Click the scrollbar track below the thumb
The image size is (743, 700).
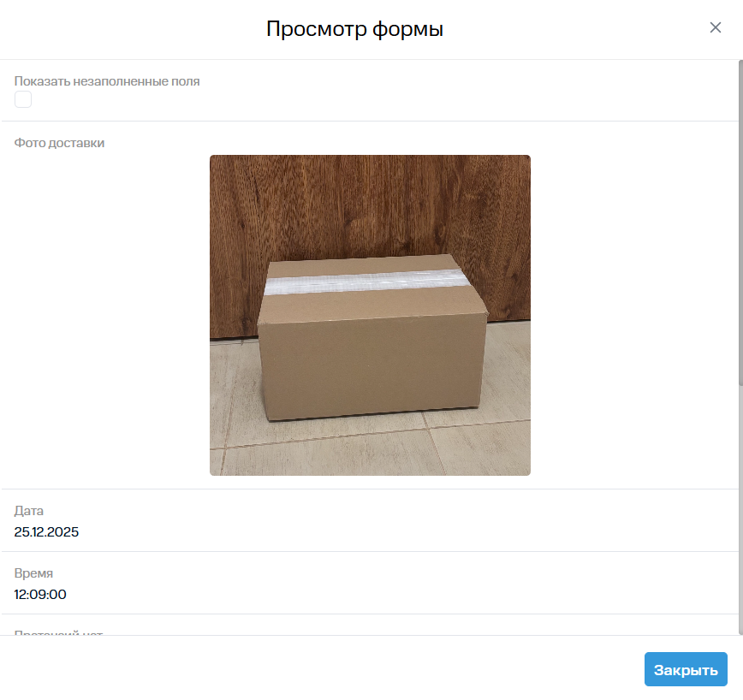(x=740, y=509)
